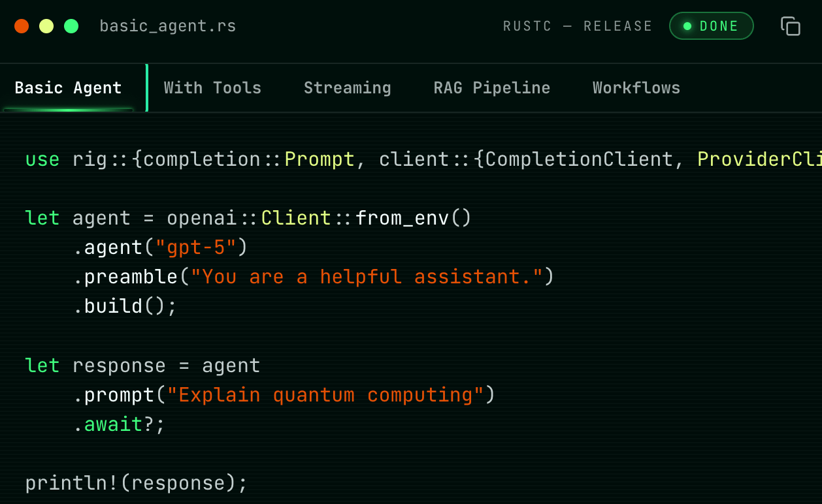822x504 pixels.
Task: Place cursor in the "gpt-5" string
Action: (201, 247)
